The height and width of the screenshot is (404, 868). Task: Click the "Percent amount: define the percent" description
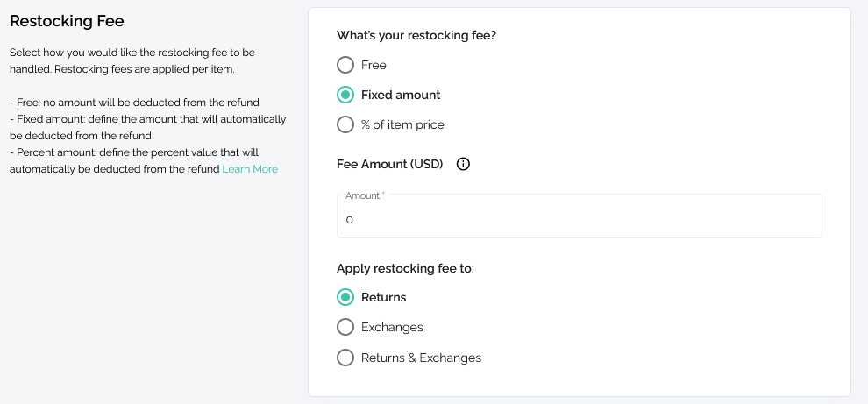coord(134,160)
